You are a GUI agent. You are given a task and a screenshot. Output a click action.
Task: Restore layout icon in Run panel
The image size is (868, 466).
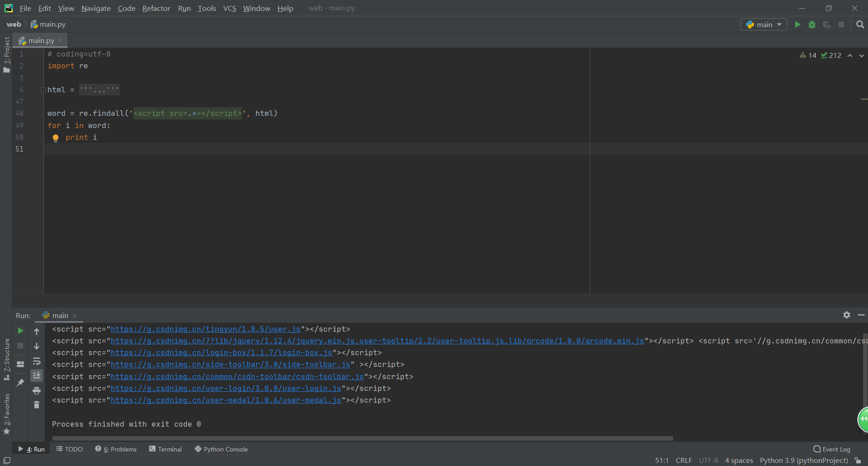[x=20, y=364]
